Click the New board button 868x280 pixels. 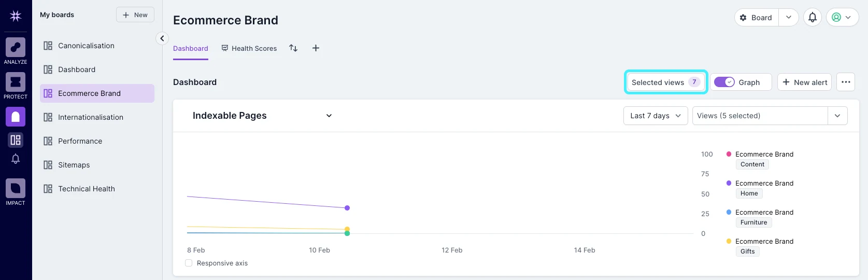pyautogui.click(x=135, y=15)
